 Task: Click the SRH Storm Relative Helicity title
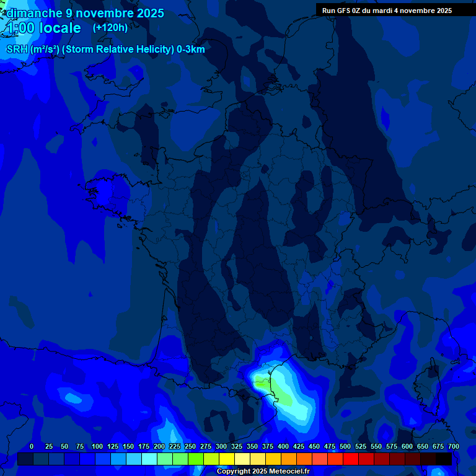pyautogui.click(x=105, y=49)
